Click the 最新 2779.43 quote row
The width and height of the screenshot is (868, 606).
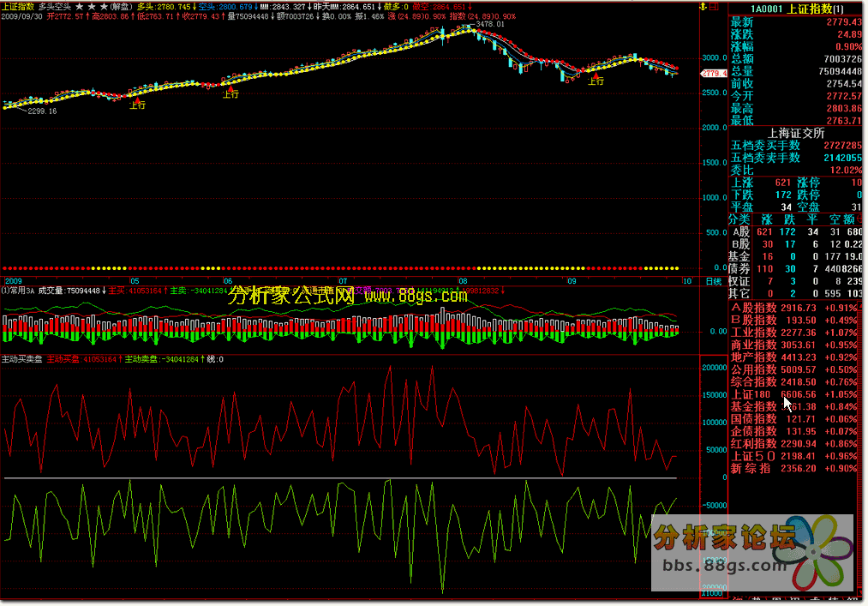click(796, 22)
